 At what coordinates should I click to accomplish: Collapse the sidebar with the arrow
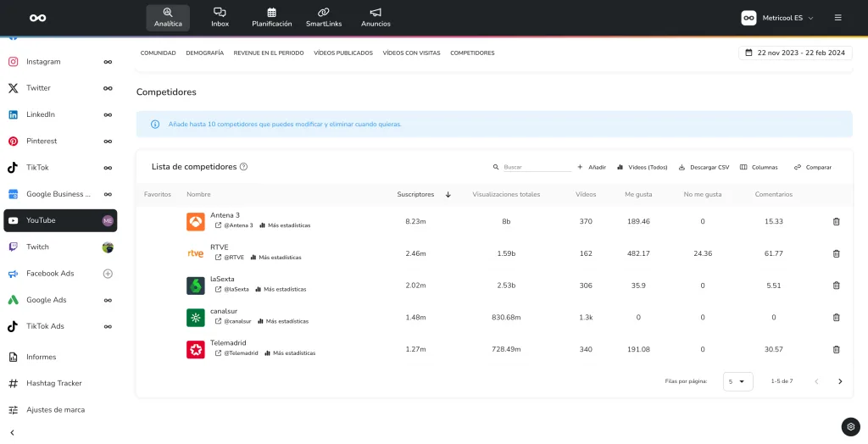click(12, 433)
